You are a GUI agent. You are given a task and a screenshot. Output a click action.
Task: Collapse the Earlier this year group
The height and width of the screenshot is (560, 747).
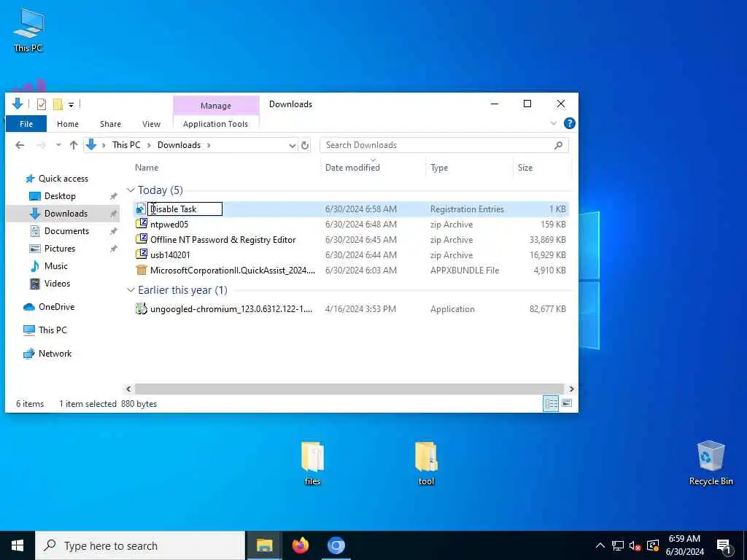coord(131,290)
